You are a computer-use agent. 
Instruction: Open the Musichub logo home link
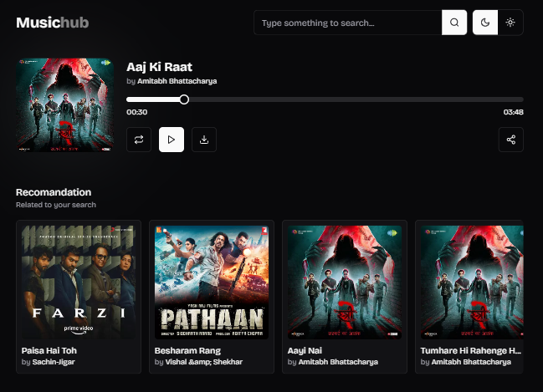pyautogui.click(x=52, y=23)
